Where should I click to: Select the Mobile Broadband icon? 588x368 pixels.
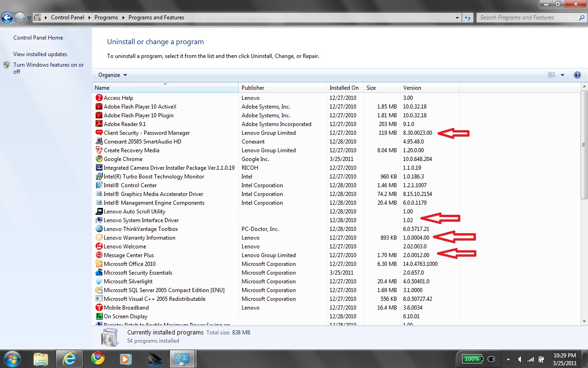pyautogui.click(x=99, y=307)
